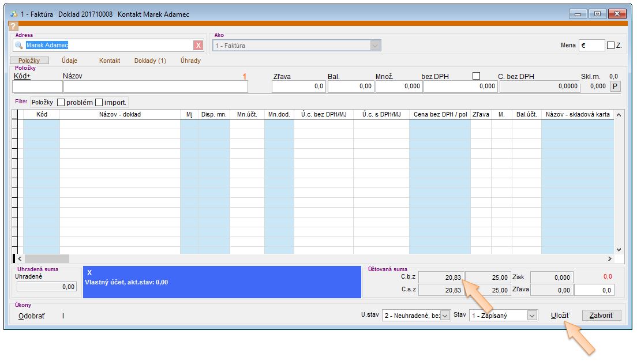Screen dimensions: 637x364
Task: Toggle the Z. checkbox next to Mena
Action: (x=610, y=46)
